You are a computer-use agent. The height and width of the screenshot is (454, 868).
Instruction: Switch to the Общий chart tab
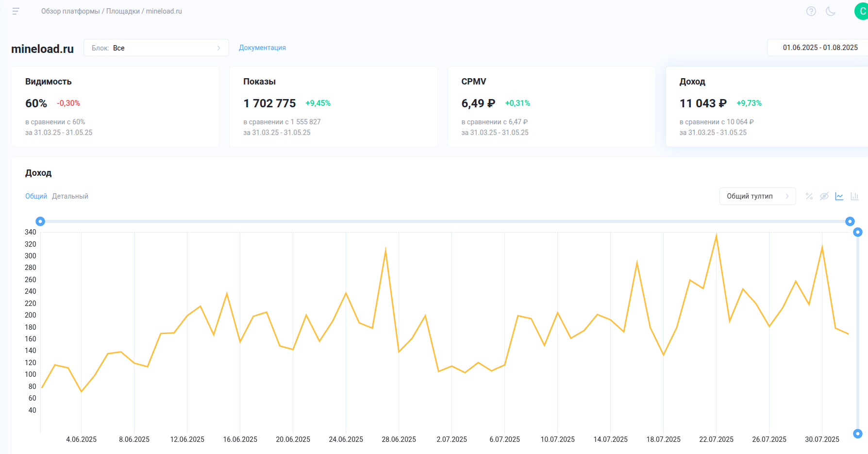pos(36,196)
